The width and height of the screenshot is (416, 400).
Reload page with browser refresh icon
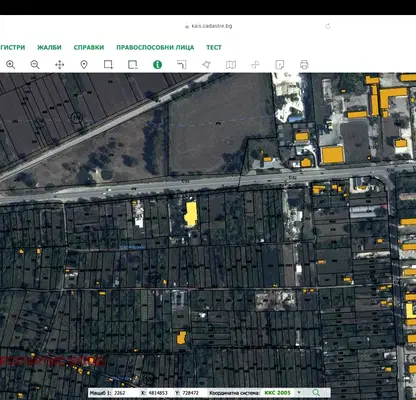click(x=328, y=26)
